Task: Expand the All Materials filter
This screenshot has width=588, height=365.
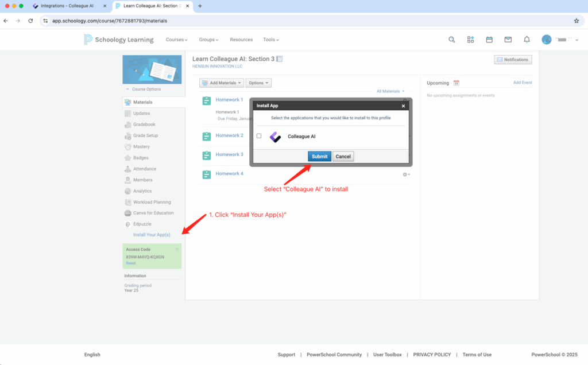Action: 390,91
